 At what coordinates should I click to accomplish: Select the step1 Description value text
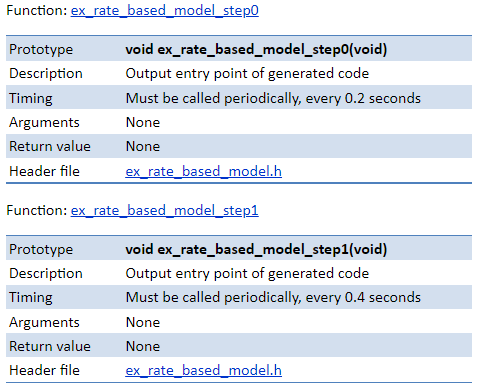247,273
